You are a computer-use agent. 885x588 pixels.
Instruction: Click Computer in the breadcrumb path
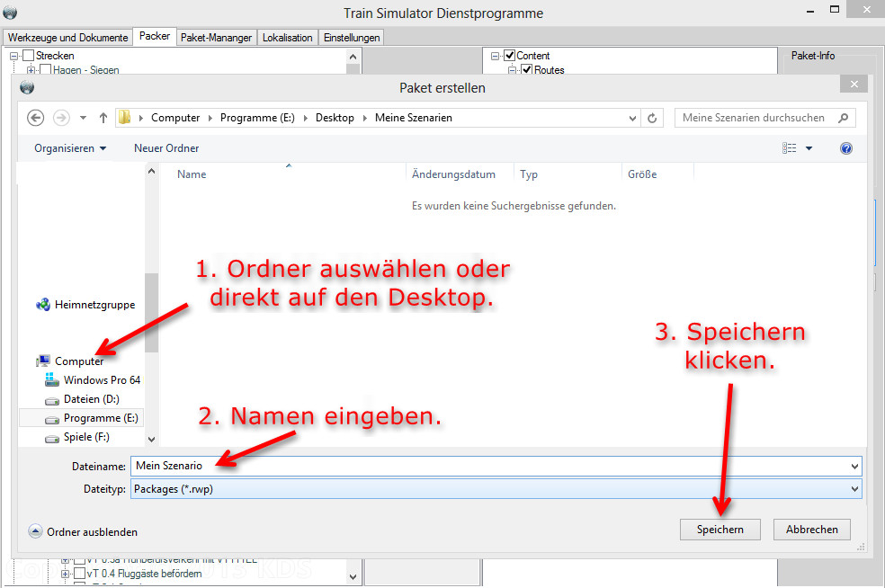pos(175,118)
